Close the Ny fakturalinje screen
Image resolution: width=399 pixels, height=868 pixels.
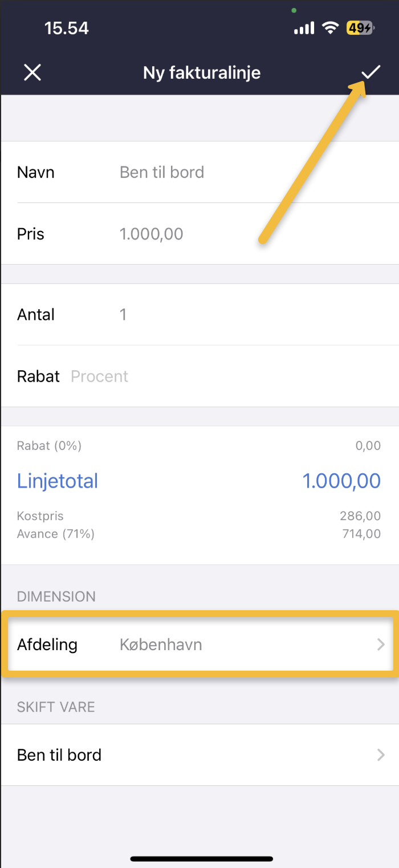(32, 72)
